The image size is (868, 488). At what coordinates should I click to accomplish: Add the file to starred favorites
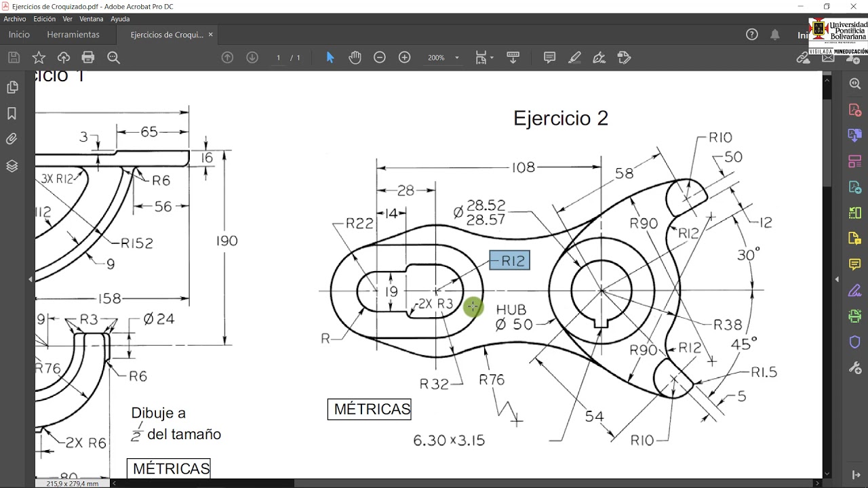point(39,58)
